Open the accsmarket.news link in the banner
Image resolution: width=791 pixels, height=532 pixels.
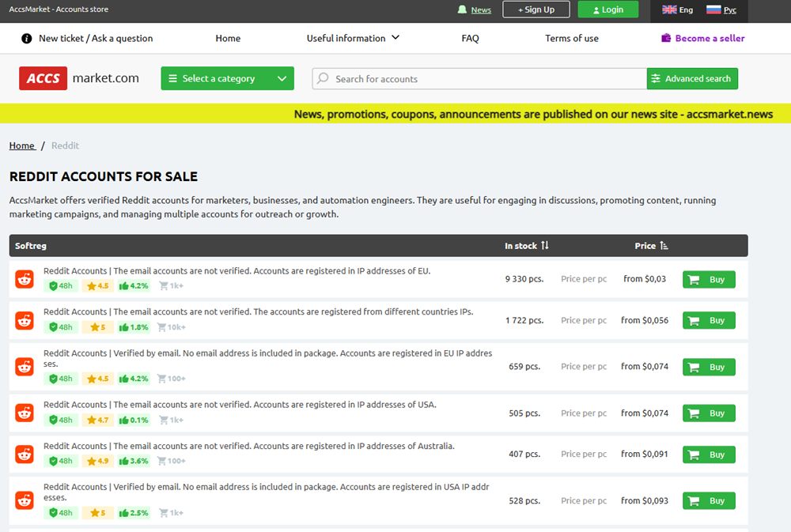[732, 114]
